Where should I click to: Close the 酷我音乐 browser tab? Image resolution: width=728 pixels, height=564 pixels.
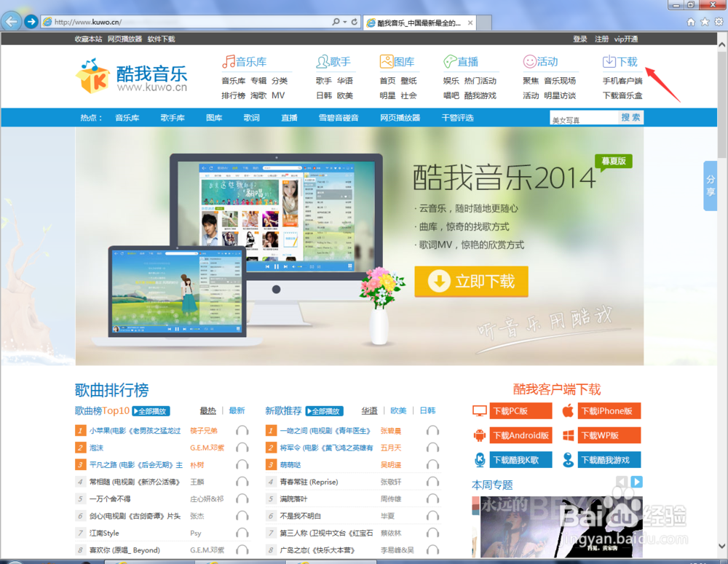pyautogui.click(x=470, y=23)
